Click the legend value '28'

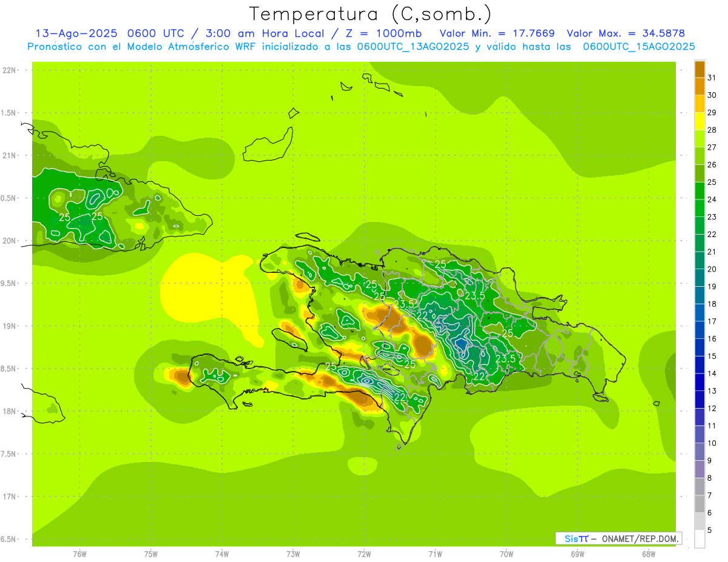712,130
